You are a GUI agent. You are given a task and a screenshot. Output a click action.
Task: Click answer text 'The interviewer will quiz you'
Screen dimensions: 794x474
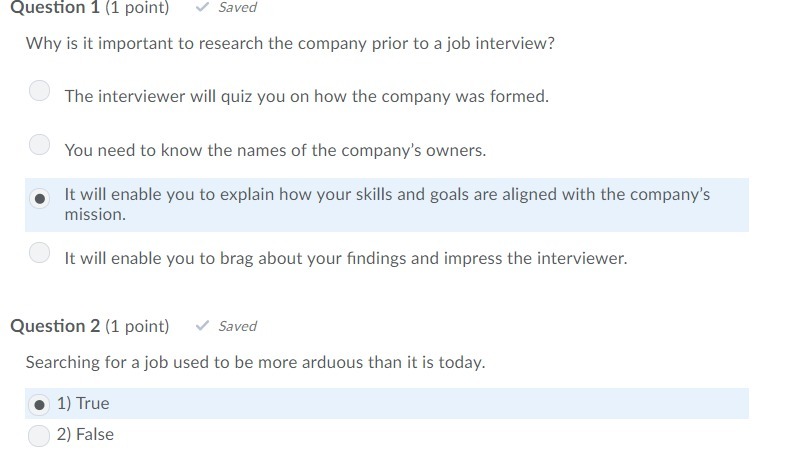click(x=306, y=97)
